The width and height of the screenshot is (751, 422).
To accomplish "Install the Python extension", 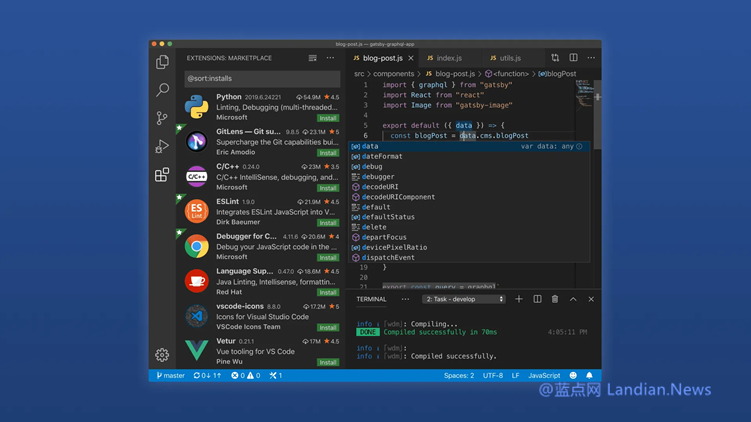I will click(328, 118).
